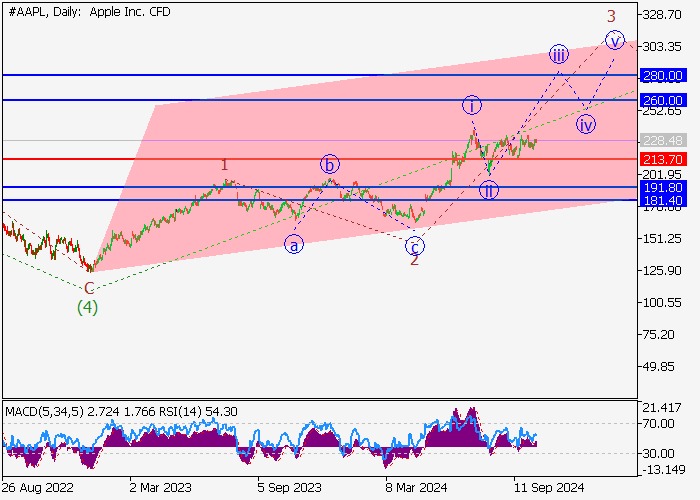Select the circled wave 'iii' label
Image resolution: width=700 pixels, height=500 pixels.
(558, 55)
